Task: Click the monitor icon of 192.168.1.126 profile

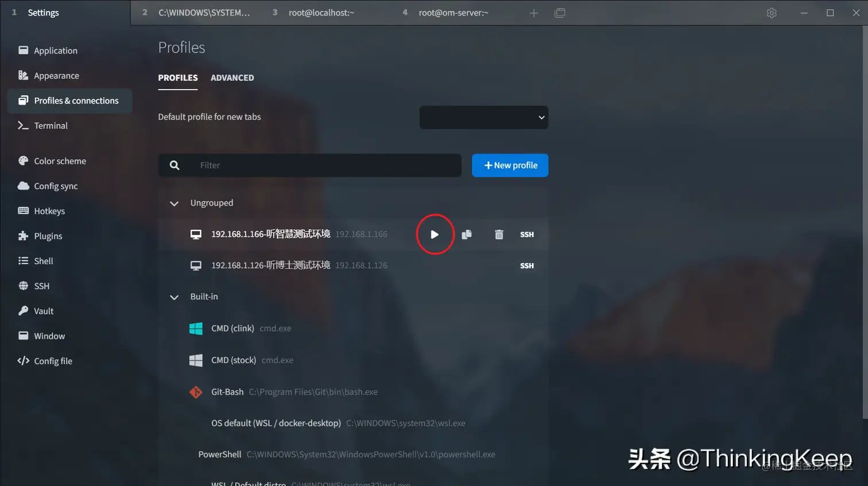Action: pyautogui.click(x=196, y=265)
